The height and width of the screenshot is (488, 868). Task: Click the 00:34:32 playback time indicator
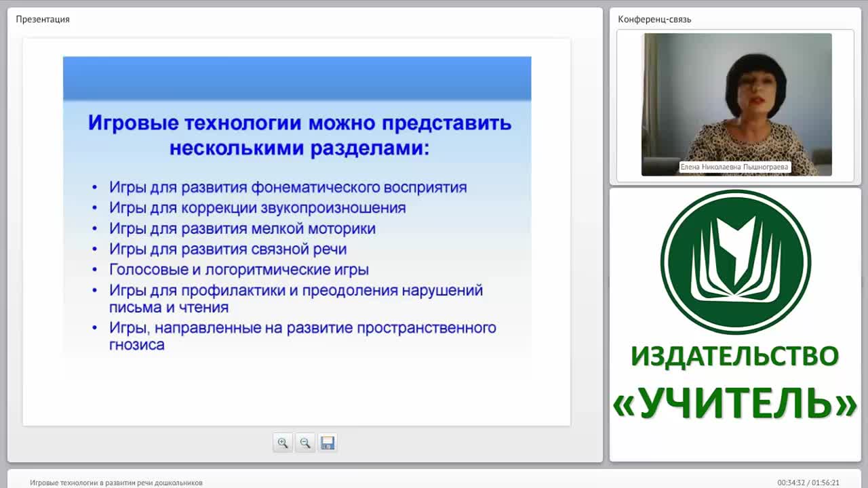point(791,483)
